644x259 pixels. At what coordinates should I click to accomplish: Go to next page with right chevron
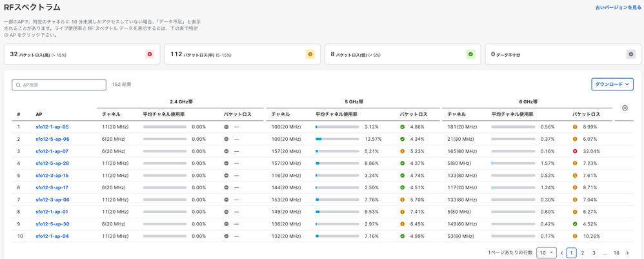[627, 253]
